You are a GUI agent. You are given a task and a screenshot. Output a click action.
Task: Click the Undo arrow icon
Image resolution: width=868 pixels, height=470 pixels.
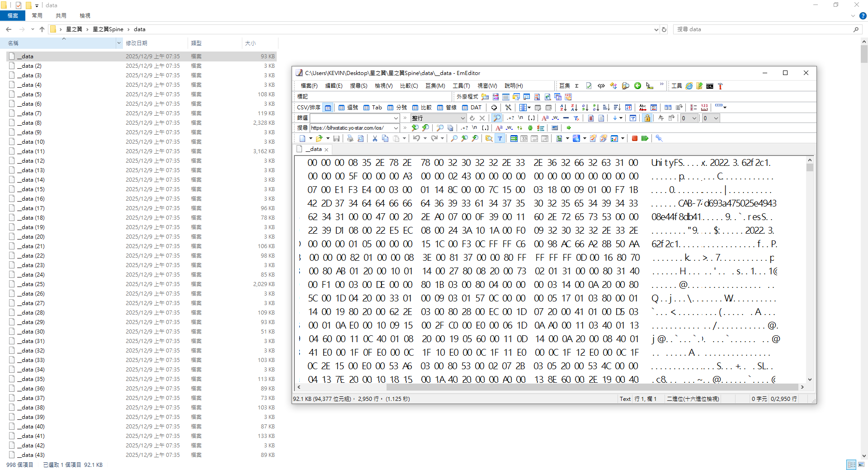(416, 139)
